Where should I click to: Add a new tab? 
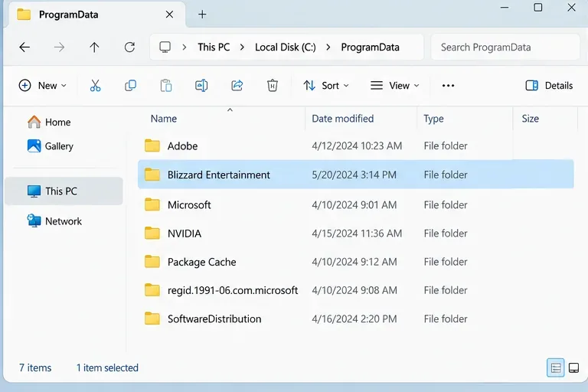click(202, 15)
